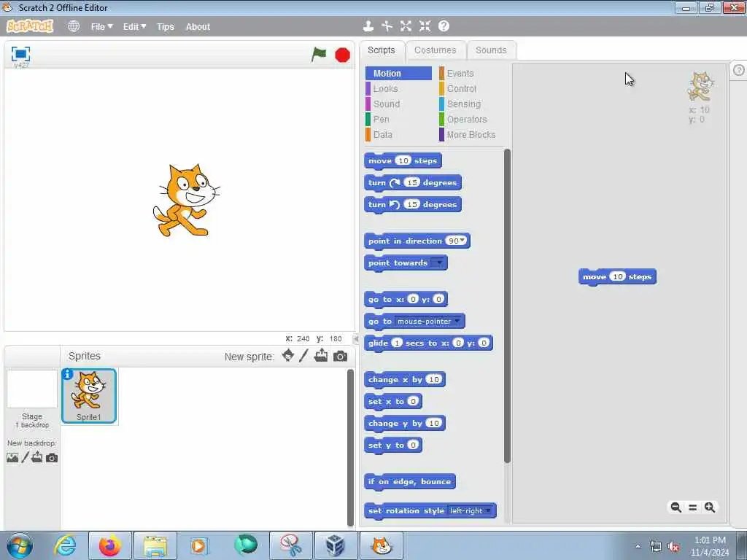This screenshot has width=747, height=560.
Task: Click the if on edge, bounce block
Action: click(410, 481)
